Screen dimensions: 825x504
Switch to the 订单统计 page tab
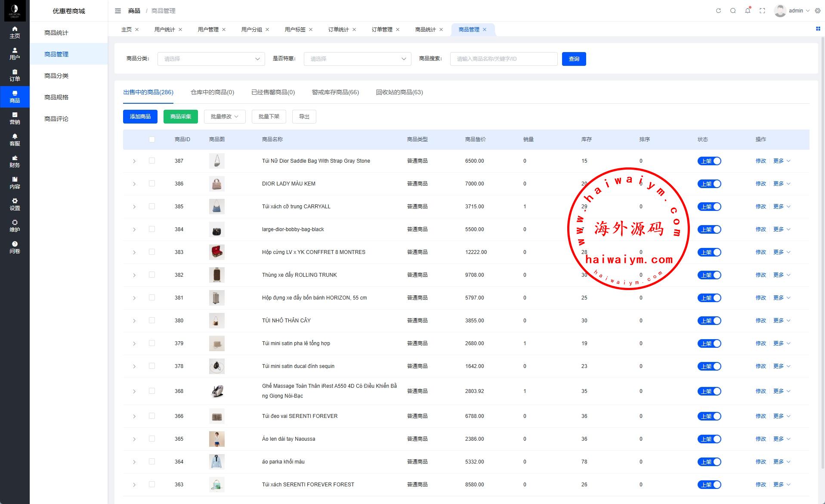(338, 30)
